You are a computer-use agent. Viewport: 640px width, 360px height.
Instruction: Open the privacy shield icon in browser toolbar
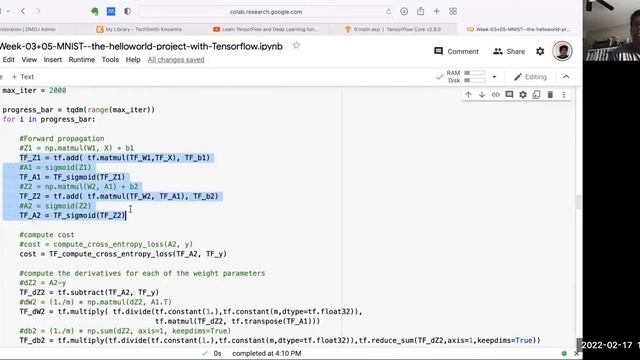point(127,12)
